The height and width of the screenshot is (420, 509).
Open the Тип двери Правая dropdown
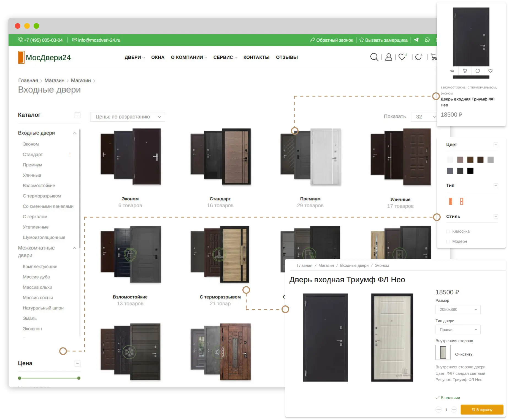point(458,330)
